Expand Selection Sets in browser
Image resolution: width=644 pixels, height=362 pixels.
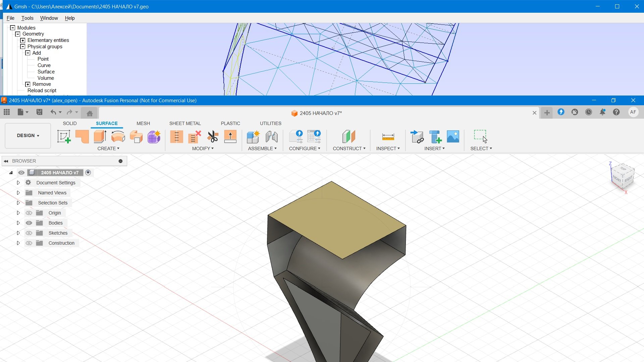pos(18,203)
